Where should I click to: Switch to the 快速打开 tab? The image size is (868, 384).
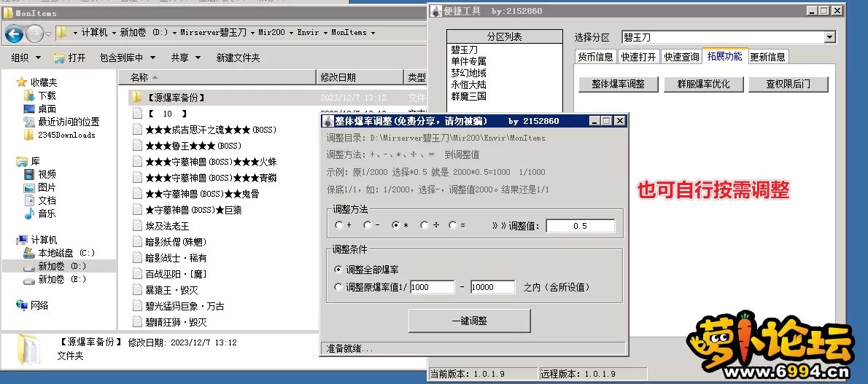638,56
